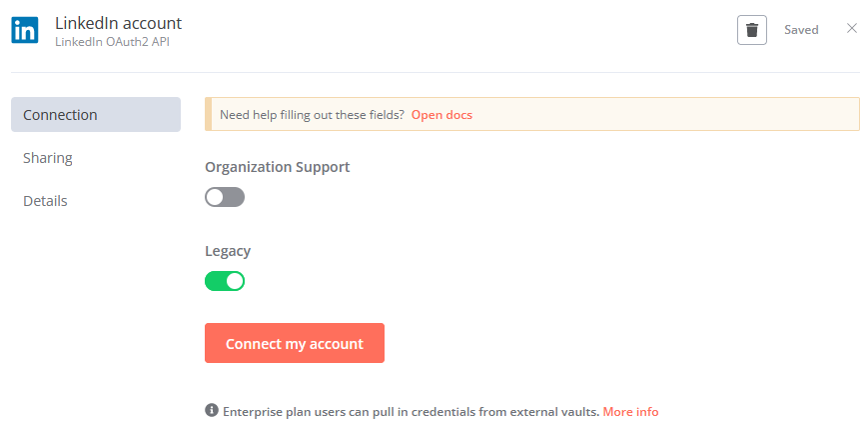
Task: Delete credential using the trash icon
Action: tap(752, 30)
